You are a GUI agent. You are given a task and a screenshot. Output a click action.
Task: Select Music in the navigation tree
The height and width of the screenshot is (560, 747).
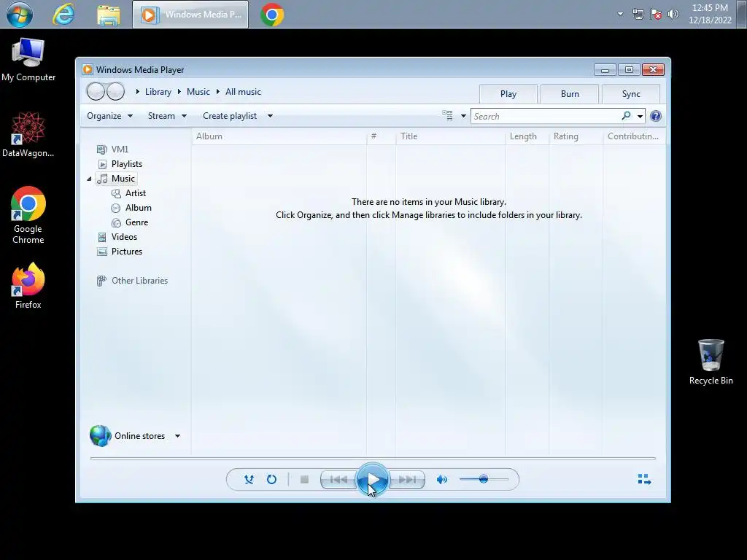(116, 179)
